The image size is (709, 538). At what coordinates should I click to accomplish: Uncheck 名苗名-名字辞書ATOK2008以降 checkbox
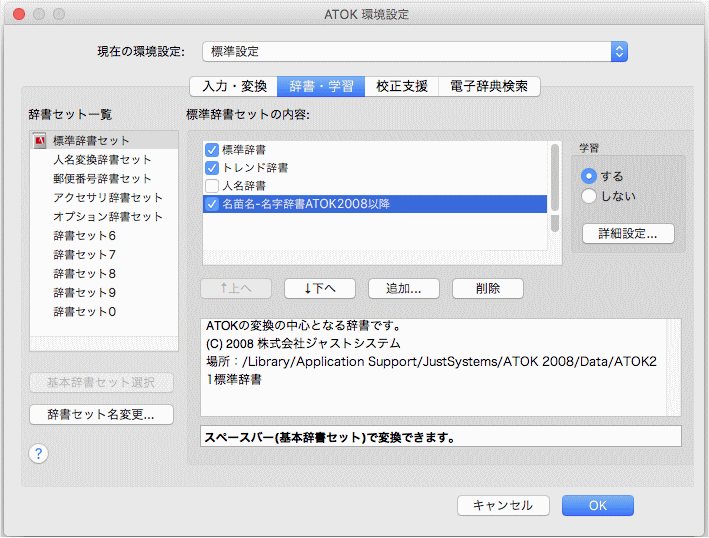coord(212,204)
